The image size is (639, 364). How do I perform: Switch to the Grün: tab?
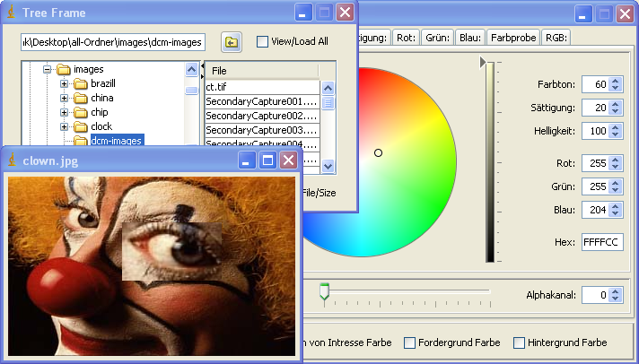437,38
